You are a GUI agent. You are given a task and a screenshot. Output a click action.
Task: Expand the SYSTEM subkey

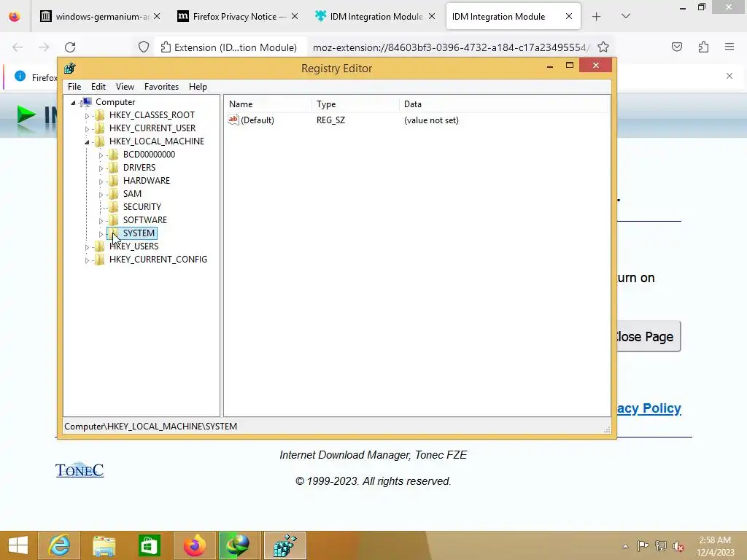[x=101, y=234]
